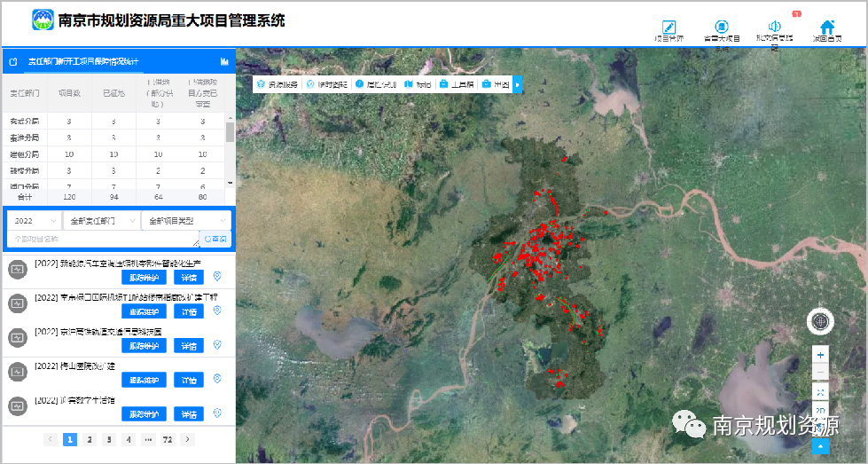The image size is (868, 464).
Task: Open the all responsible departments dropdown
Action: [x=101, y=220]
